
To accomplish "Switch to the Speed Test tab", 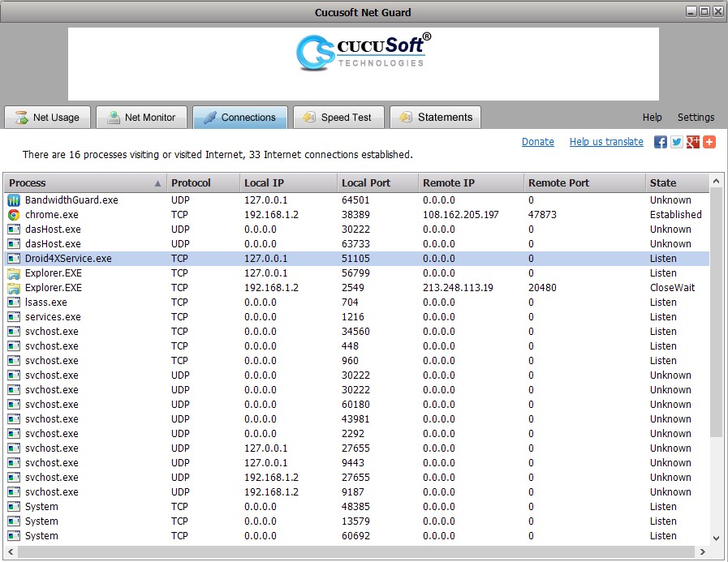I will point(338,117).
